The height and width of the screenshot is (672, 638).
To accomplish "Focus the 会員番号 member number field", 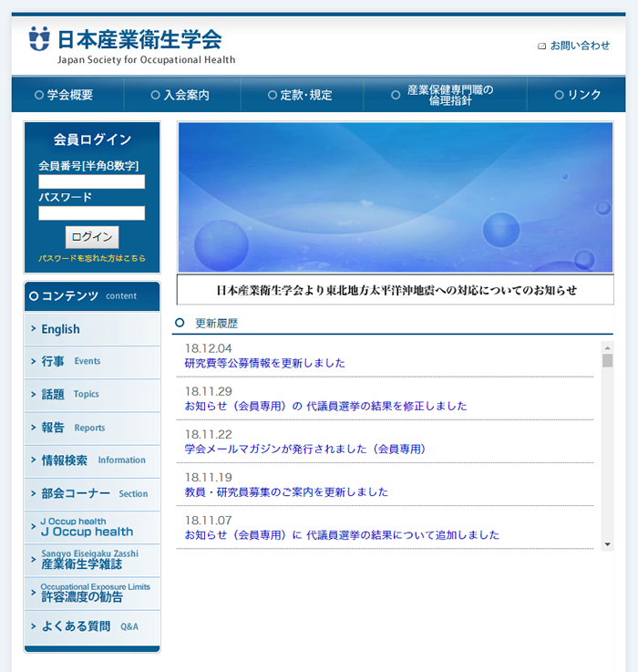I will 92,181.
